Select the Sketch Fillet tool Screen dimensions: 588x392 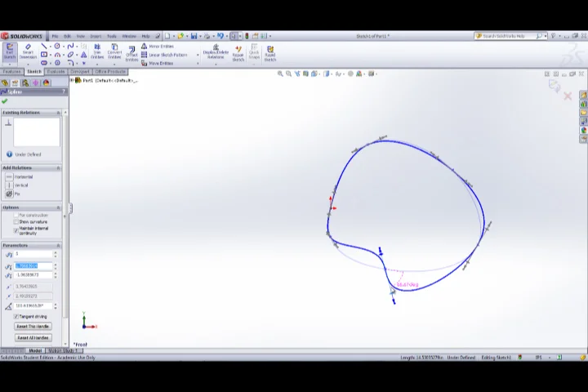coord(70,63)
